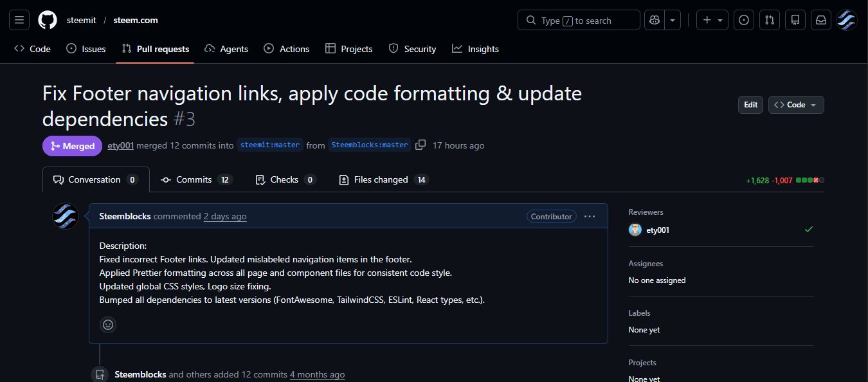Screen dimensions: 868x382
Task: Select the Conversation tab
Action: [96, 179]
